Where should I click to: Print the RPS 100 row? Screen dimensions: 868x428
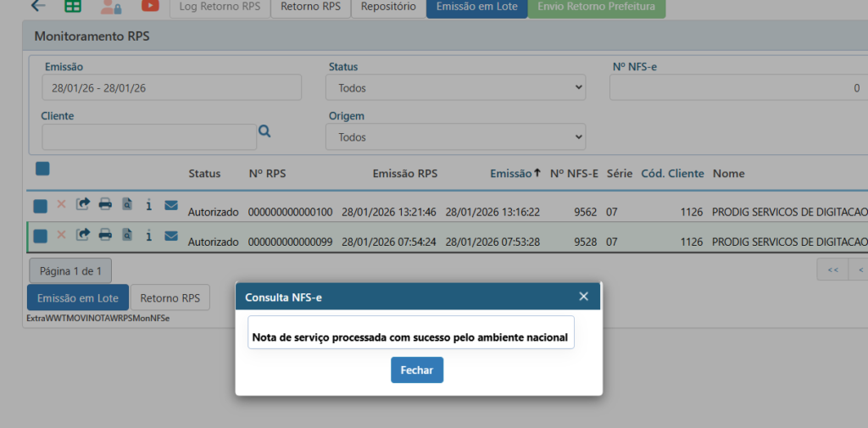pos(105,204)
